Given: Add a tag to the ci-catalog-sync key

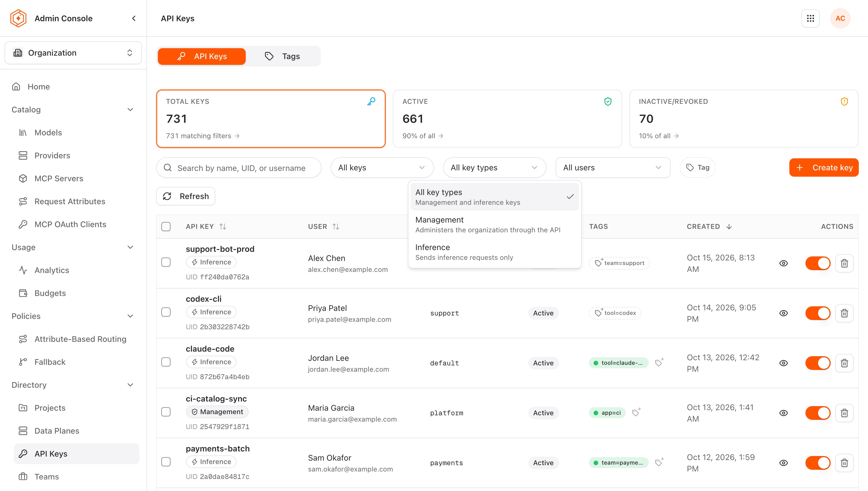Looking at the screenshot, I should pyautogui.click(x=636, y=412).
